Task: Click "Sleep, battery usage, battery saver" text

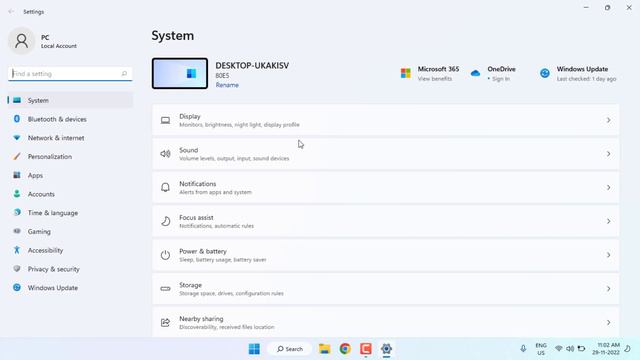Action: pyautogui.click(x=223, y=260)
